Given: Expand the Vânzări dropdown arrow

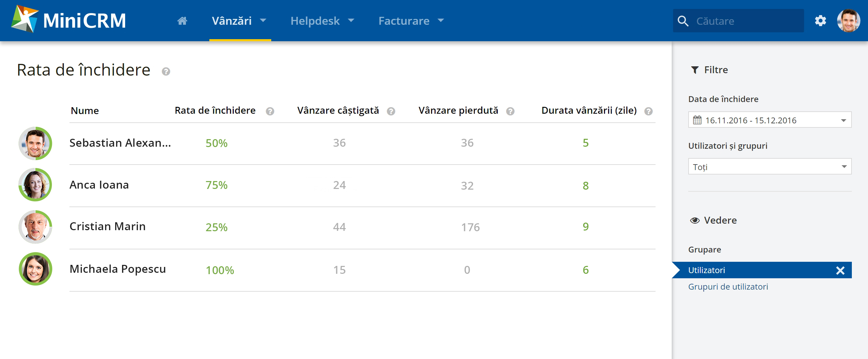Looking at the screenshot, I should click(x=263, y=21).
